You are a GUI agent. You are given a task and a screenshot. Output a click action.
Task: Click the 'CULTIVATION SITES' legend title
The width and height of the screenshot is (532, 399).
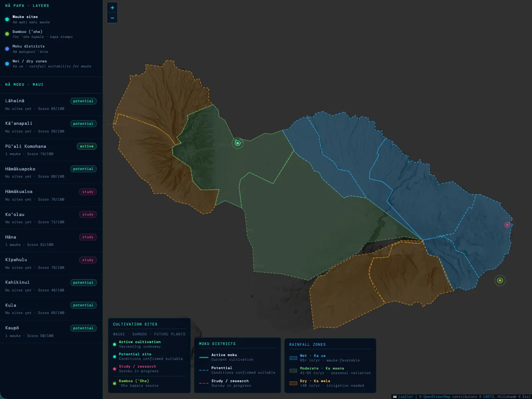[135, 324]
